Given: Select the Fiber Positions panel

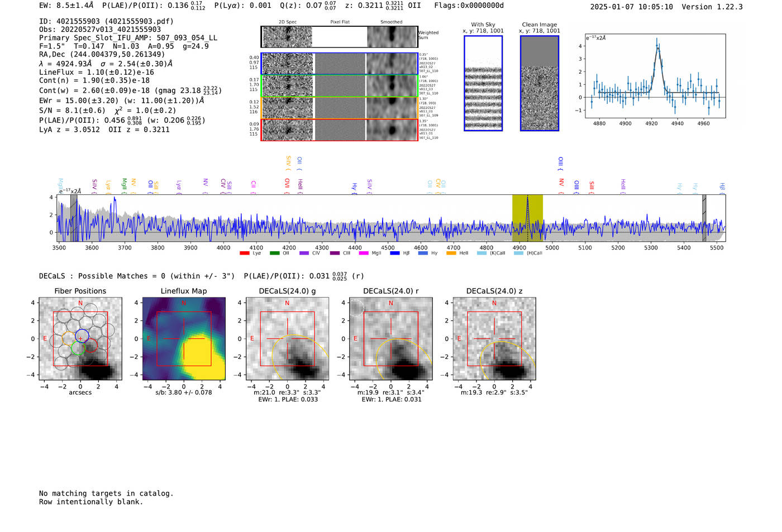Looking at the screenshot, I should click(80, 339).
